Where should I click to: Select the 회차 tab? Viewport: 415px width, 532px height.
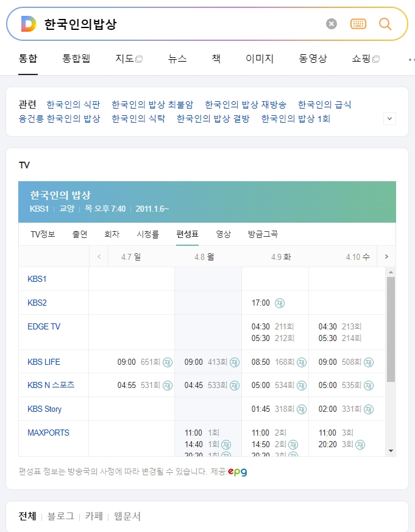[x=112, y=234]
